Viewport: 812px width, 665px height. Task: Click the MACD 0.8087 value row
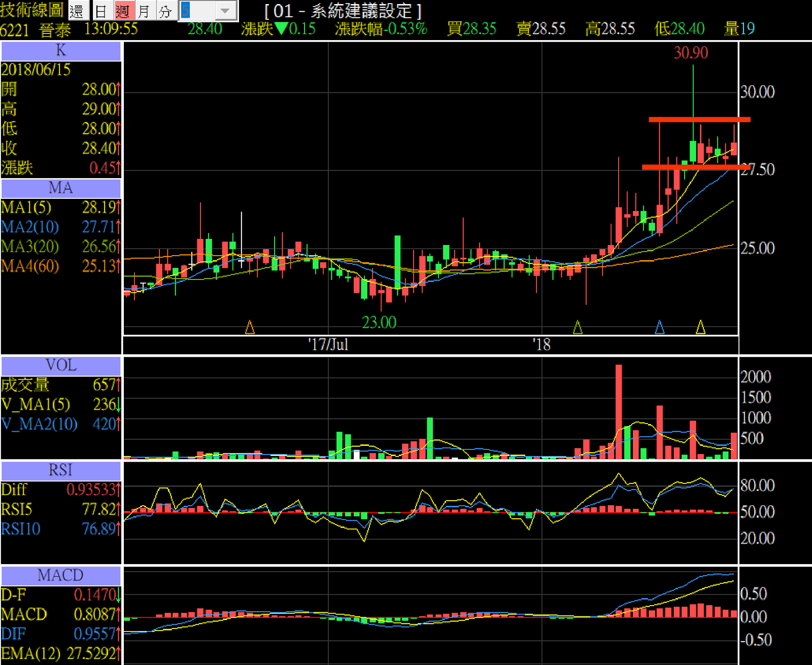[x=61, y=615]
